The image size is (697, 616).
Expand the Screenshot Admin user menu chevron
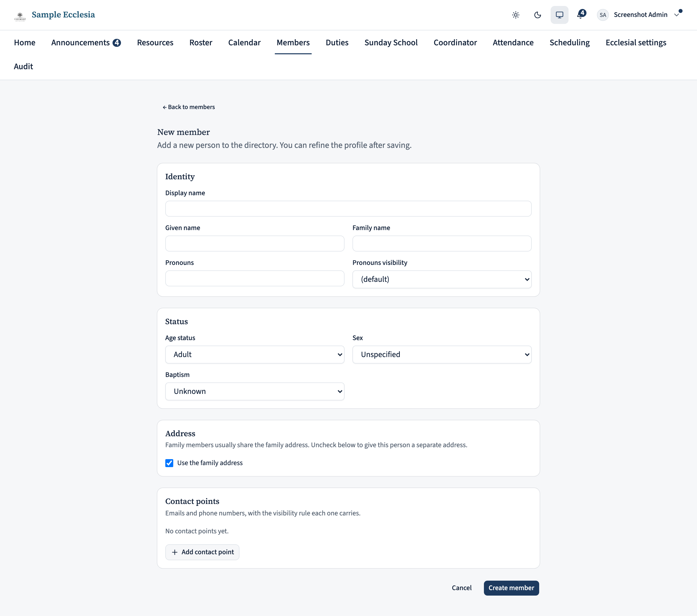click(677, 15)
